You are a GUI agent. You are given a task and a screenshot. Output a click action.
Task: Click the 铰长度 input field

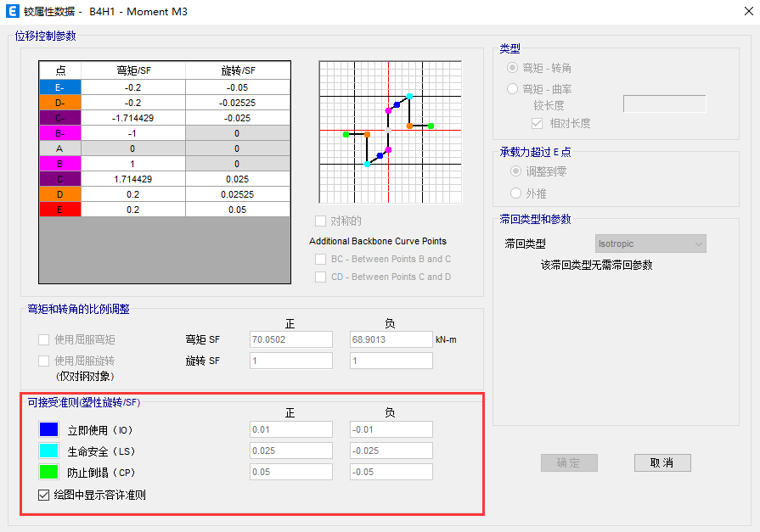click(665, 103)
